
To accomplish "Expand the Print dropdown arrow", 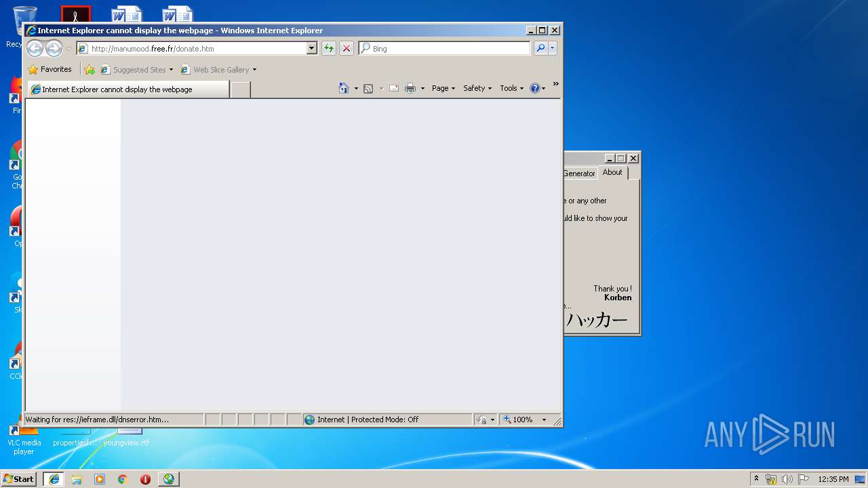I will (x=422, y=89).
